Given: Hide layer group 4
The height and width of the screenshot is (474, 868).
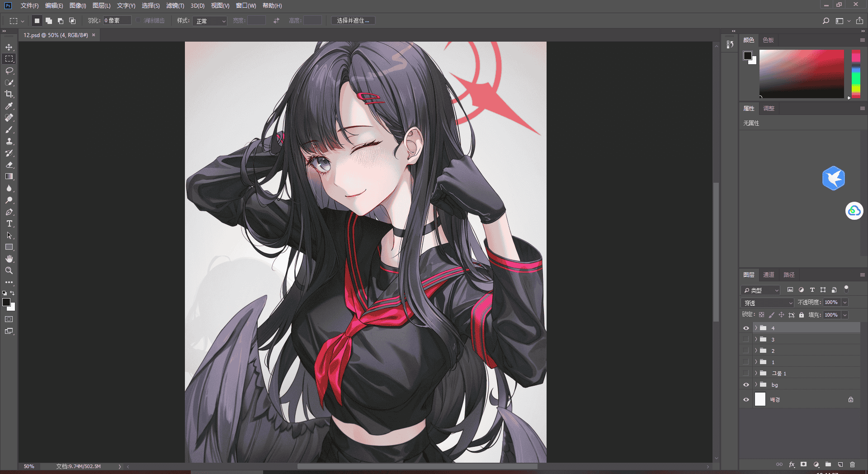Looking at the screenshot, I should point(746,328).
